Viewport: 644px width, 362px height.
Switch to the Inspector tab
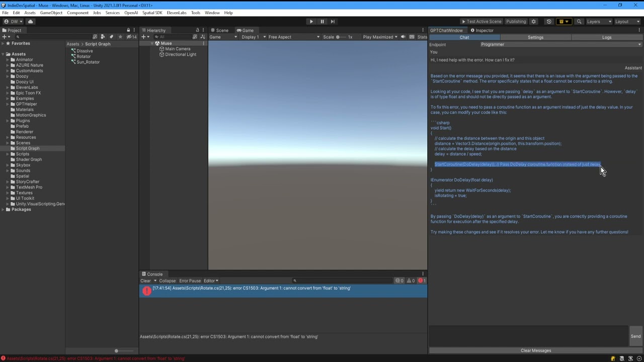(481, 30)
